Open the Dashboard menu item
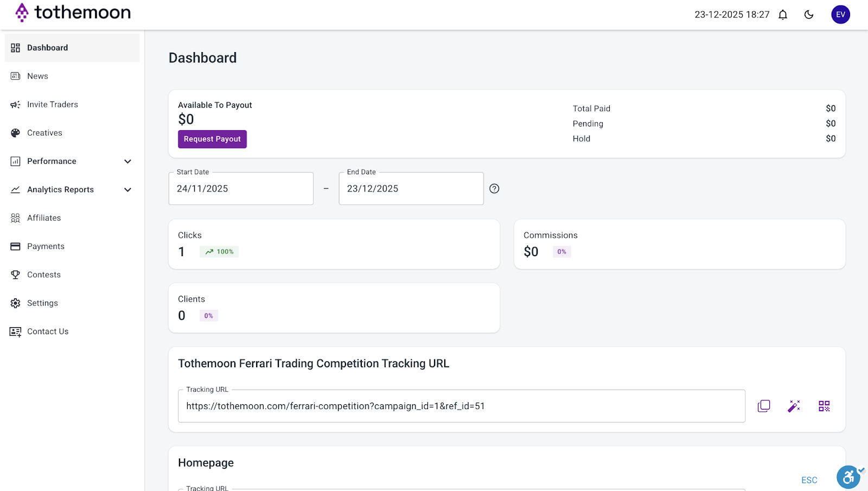The width and height of the screenshot is (868, 491). pyautogui.click(x=72, y=48)
